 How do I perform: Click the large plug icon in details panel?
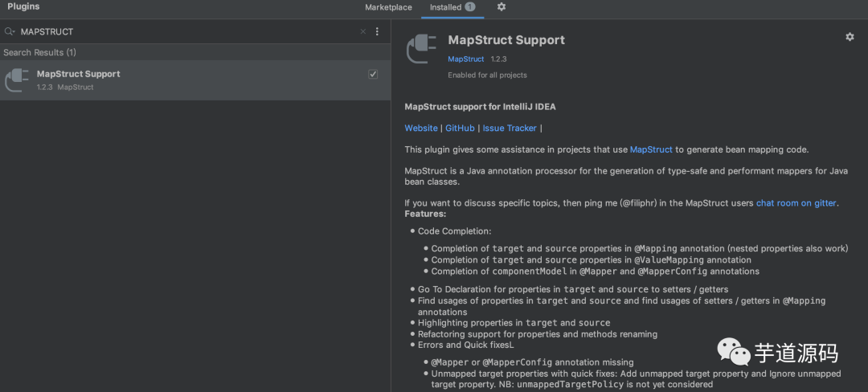coord(423,48)
